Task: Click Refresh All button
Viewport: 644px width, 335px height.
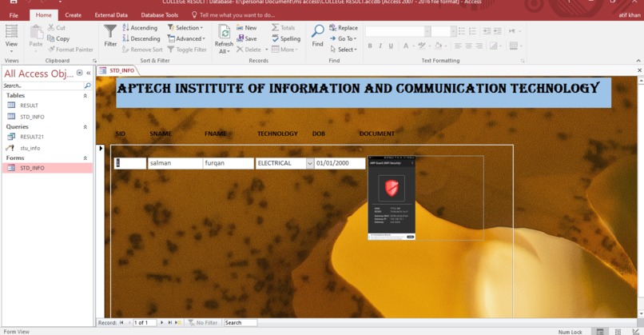Action: [225, 39]
